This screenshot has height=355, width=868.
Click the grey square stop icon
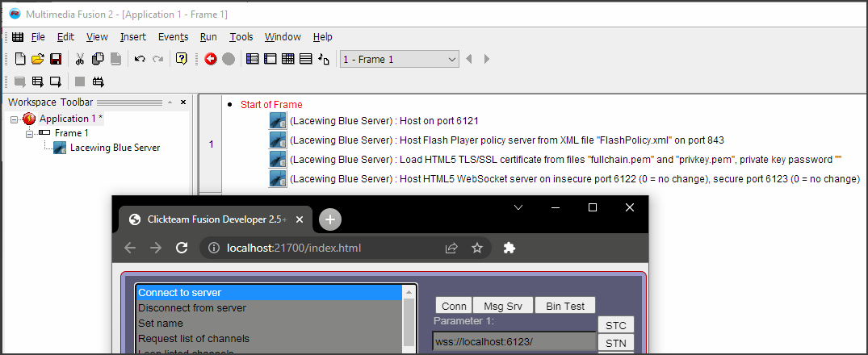[x=80, y=81]
